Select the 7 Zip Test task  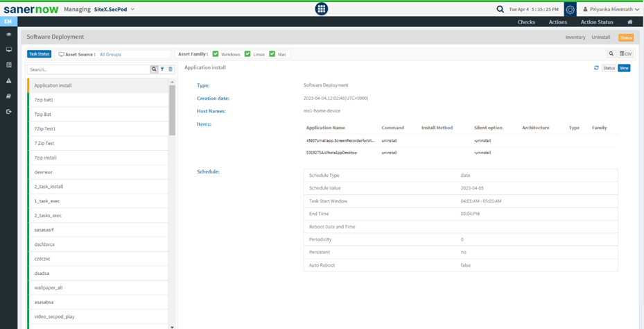click(98, 143)
